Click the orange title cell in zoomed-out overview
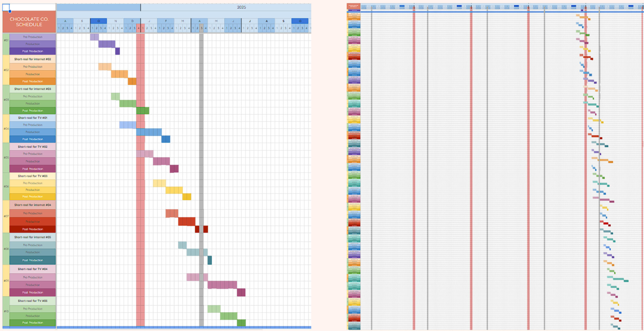The width and height of the screenshot is (644, 331). click(353, 6)
